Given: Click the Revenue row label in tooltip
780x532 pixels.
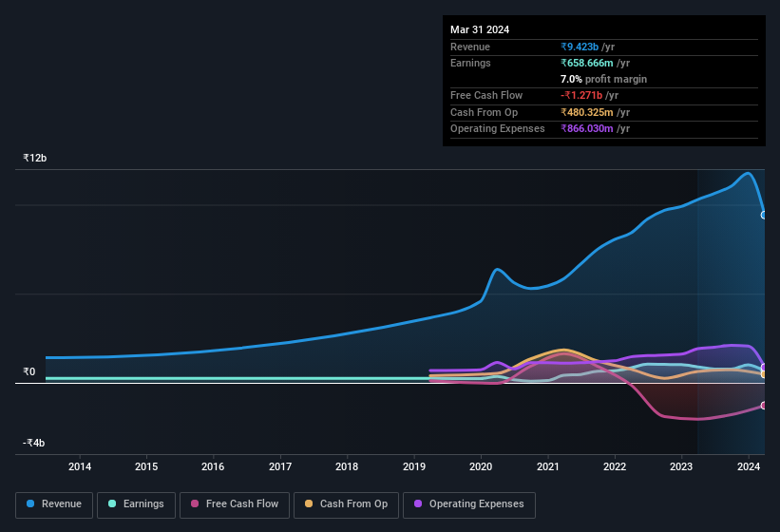Looking at the screenshot, I should pyautogui.click(x=470, y=47).
